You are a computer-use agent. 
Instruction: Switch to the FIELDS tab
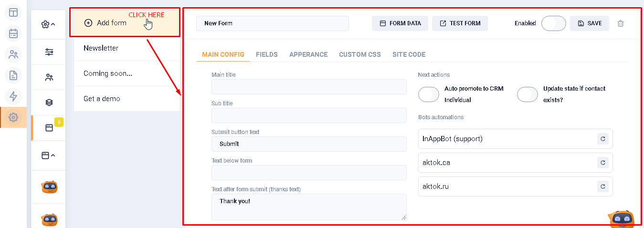click(266, 54)
